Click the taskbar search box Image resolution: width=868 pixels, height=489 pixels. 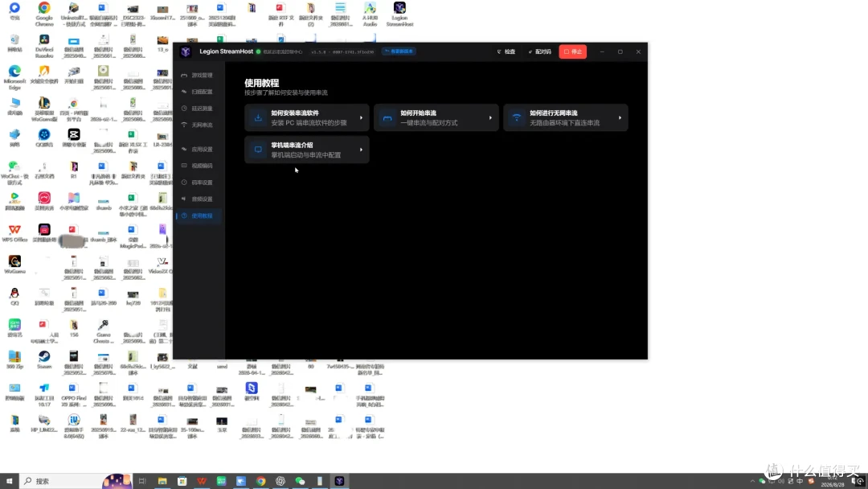click(x=76, y=481)
